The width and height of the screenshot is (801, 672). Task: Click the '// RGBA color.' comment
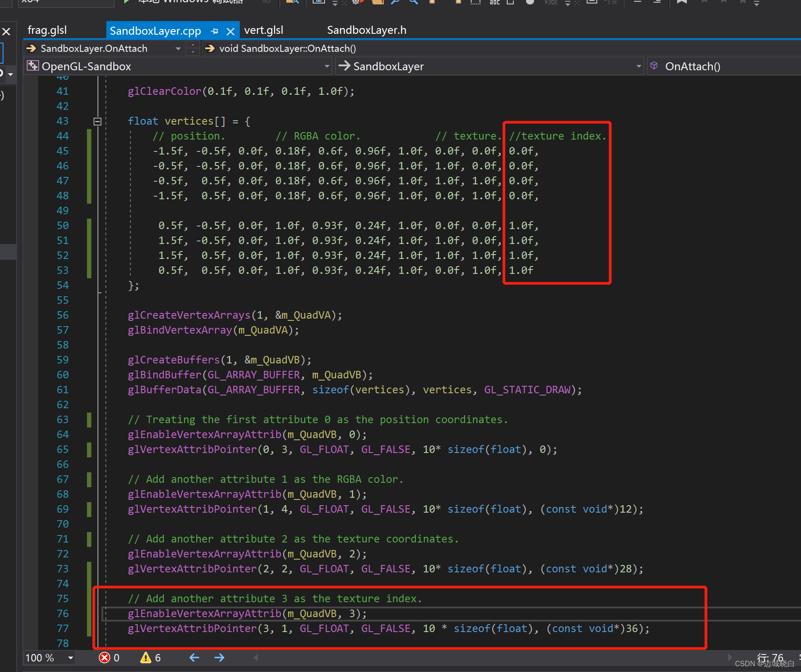[318, 136]
